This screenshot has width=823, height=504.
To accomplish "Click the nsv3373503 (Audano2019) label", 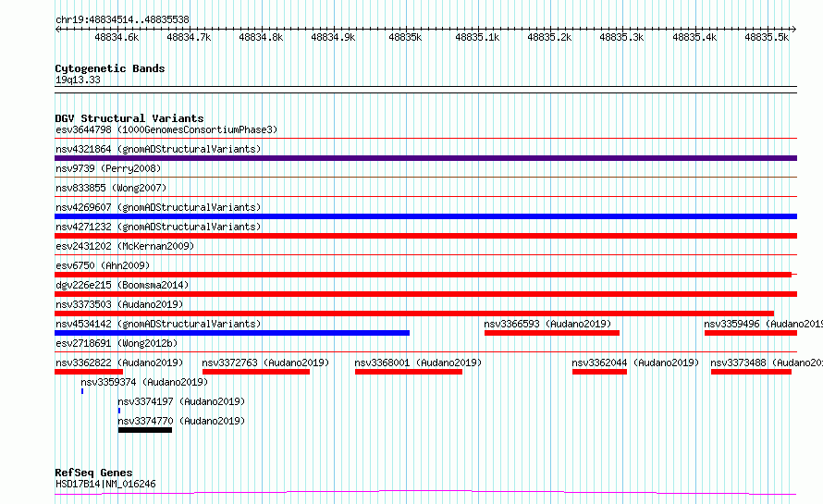I will coord(119,304).
